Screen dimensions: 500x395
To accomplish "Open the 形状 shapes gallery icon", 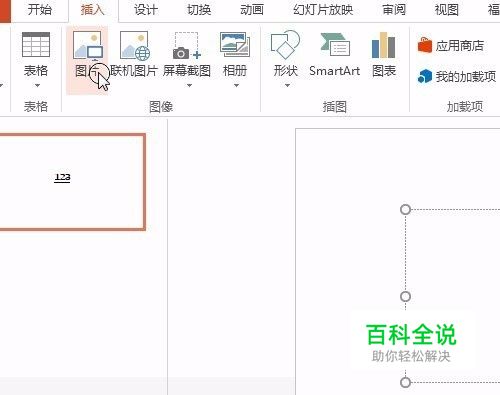I will pyautogui.click(x=285, y=45).
